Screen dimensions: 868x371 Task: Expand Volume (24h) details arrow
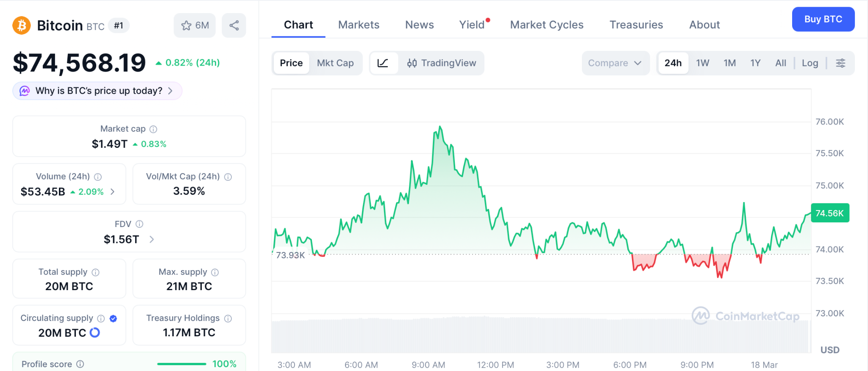(113, 192)
